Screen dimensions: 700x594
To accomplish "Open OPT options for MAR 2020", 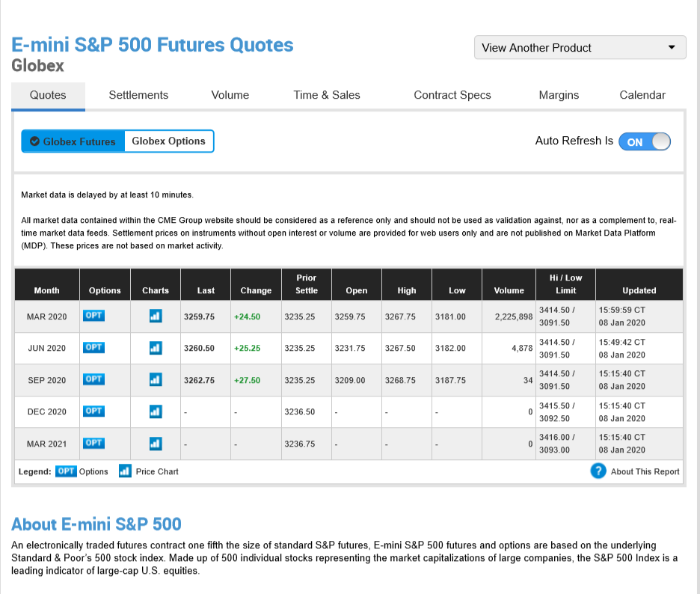I will 93,316.
